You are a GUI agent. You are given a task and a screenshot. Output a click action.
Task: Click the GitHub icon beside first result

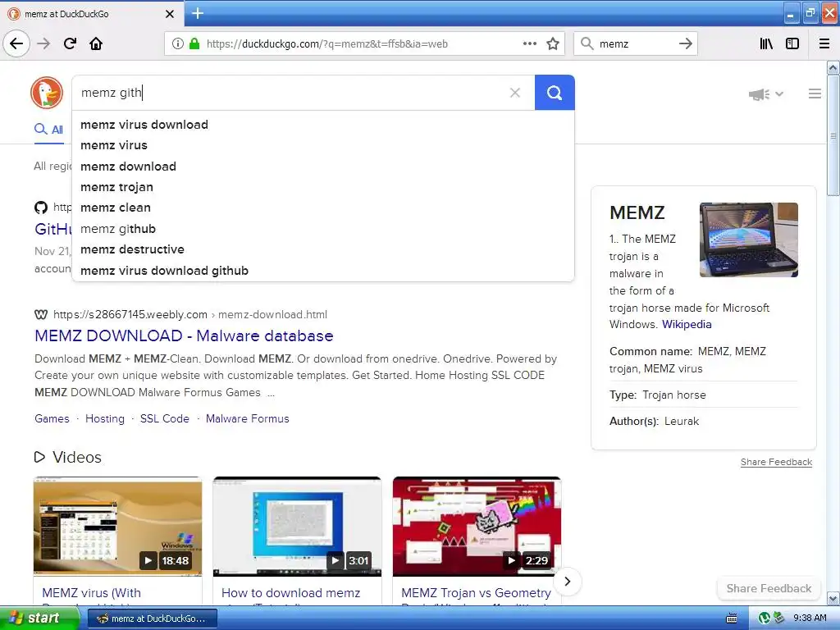click(41, 208)
